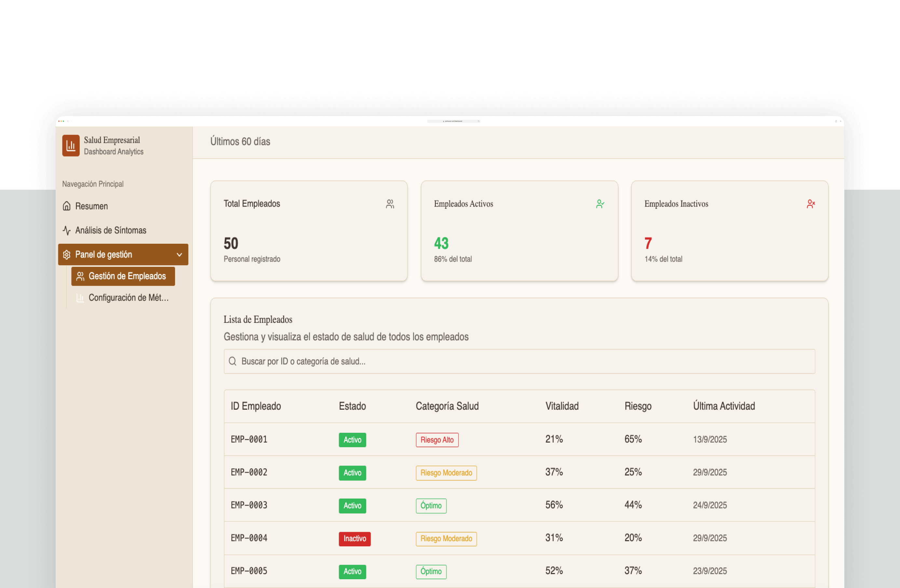Click the red user-x icon on Empleados Inactivos
This screenshot has width=900, height=588.
[811, 204]
